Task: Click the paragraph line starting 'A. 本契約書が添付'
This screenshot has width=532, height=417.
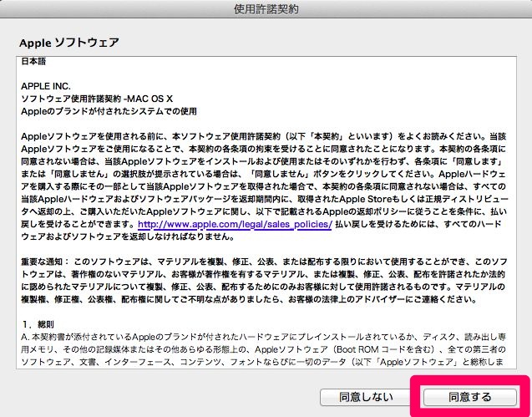Action: [x=264, y=337]
